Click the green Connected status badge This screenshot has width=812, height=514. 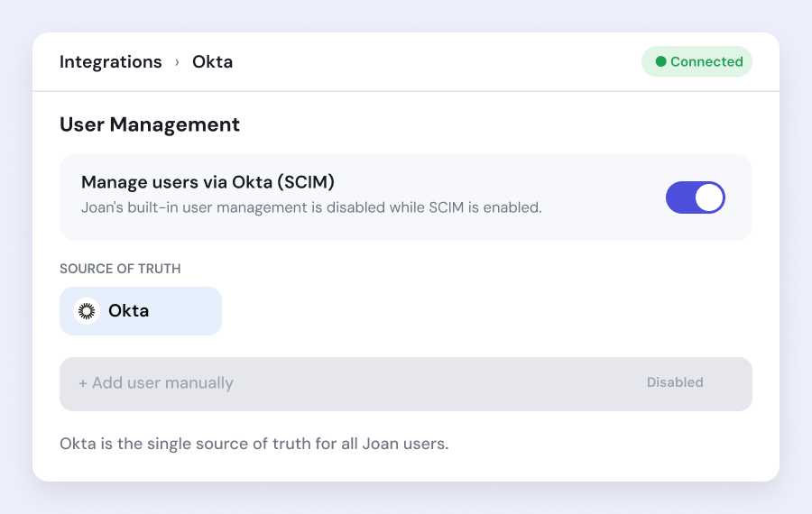click(x=697, y=61)
